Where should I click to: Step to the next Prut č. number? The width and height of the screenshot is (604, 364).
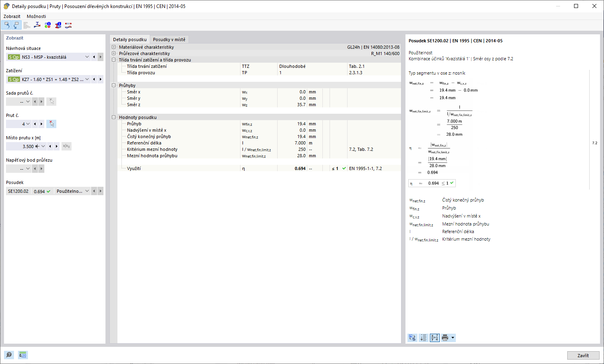[42, 124]
